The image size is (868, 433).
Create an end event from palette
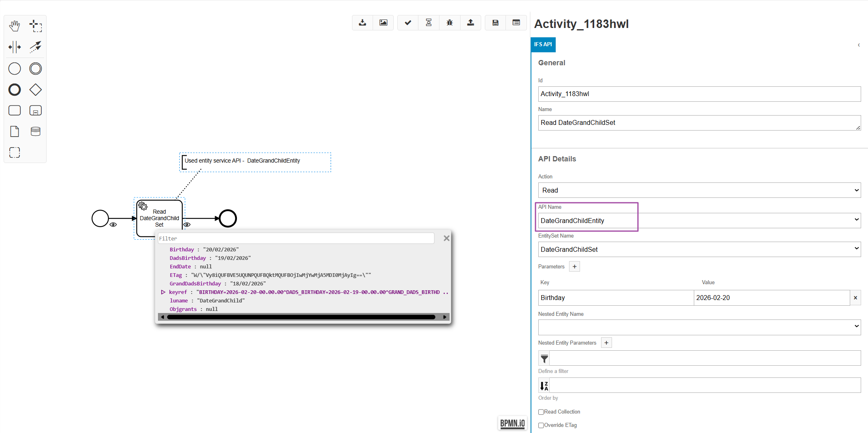pos(15,90)
